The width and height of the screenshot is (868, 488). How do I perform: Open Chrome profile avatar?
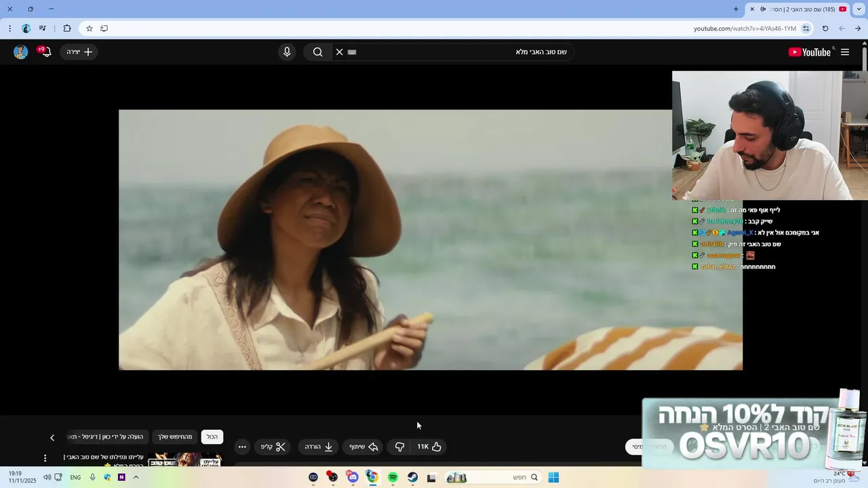26,28
